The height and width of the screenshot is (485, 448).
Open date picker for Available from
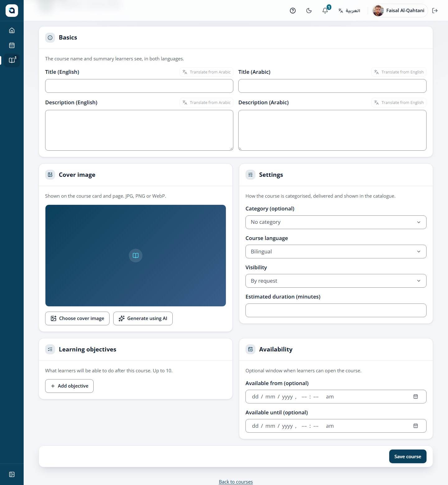[x=416, y=397]
